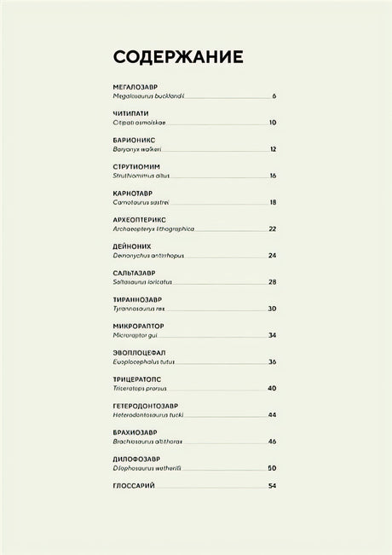Click the САЛЬТАЗАВР title
392x555 pixels.
[x=134, y=274]
